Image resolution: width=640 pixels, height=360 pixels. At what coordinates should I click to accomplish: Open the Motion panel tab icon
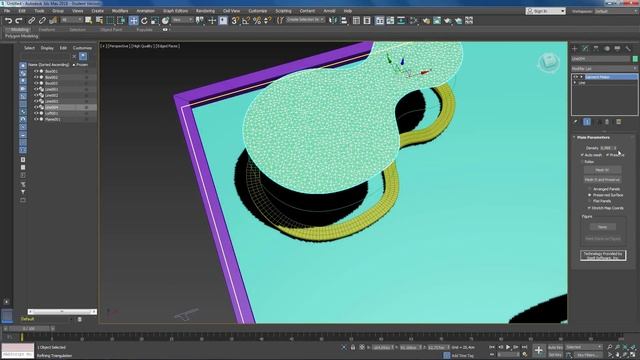(607, 49)
